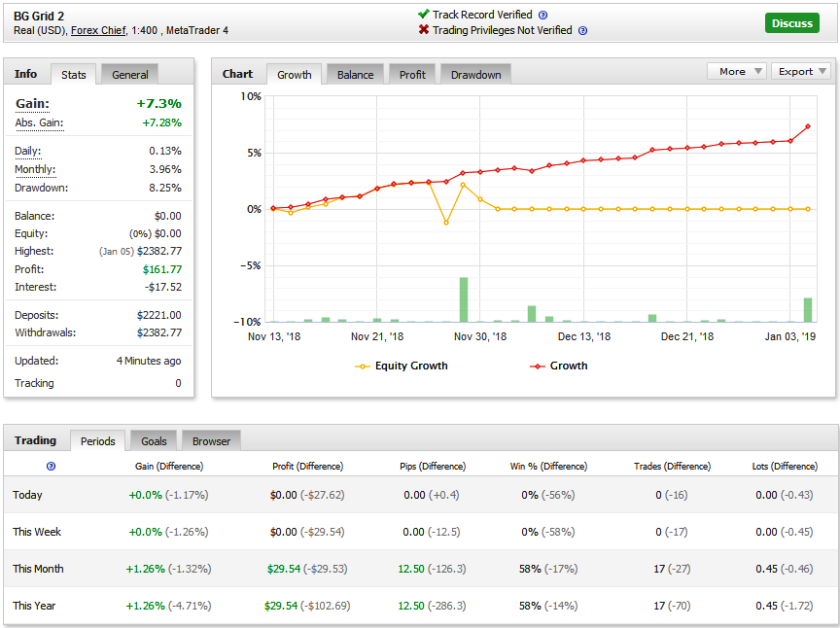Image resolution: width=840 pixels, height=628 pixels.
Task: Open the Browser trading tab
Action: [x=211, y=441]
